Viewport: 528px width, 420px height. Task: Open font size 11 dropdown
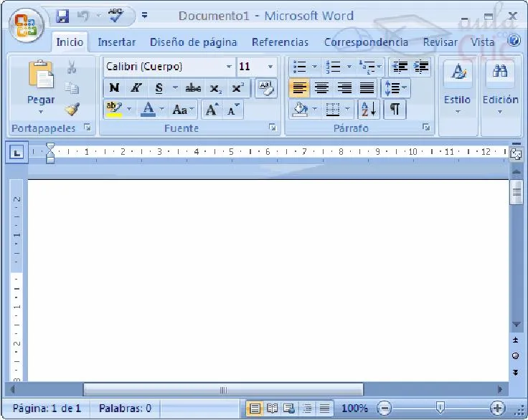click(270, 67)
